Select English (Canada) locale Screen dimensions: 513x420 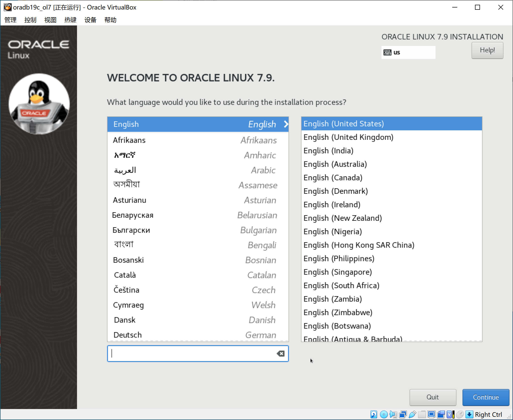click(x=333, y=178)
